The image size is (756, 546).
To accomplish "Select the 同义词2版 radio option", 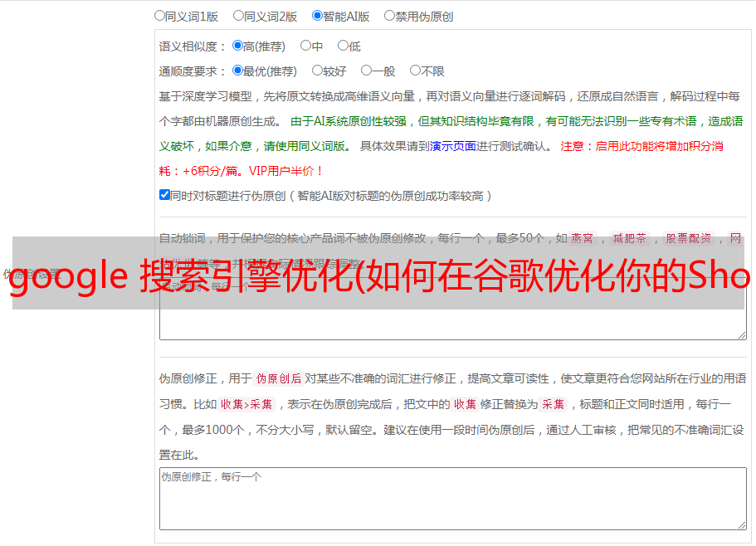I will 238,16.
